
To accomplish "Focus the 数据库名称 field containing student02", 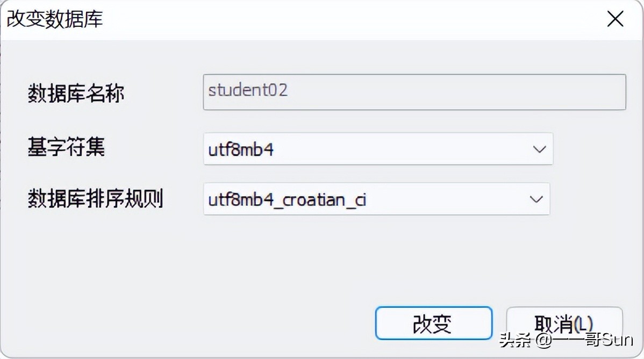I will coord(414,92).
